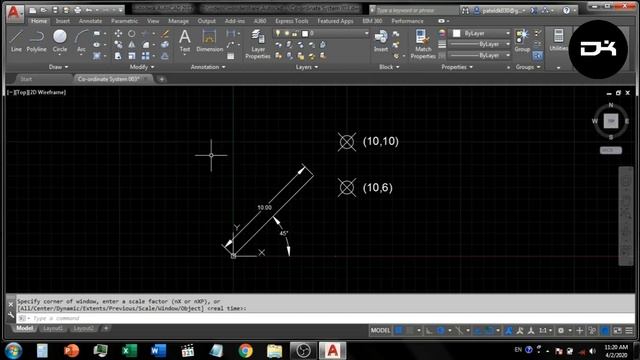Click the Stretch tool icon

click(x=118, y=56)
